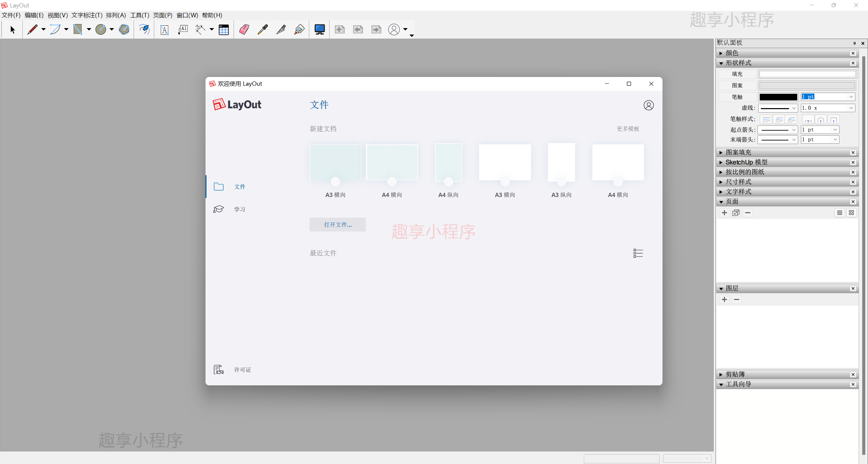The image size is (868, 464).
Task: Open the 虚线 dash pattern dropdown
Action: click(x=778, y=108)
